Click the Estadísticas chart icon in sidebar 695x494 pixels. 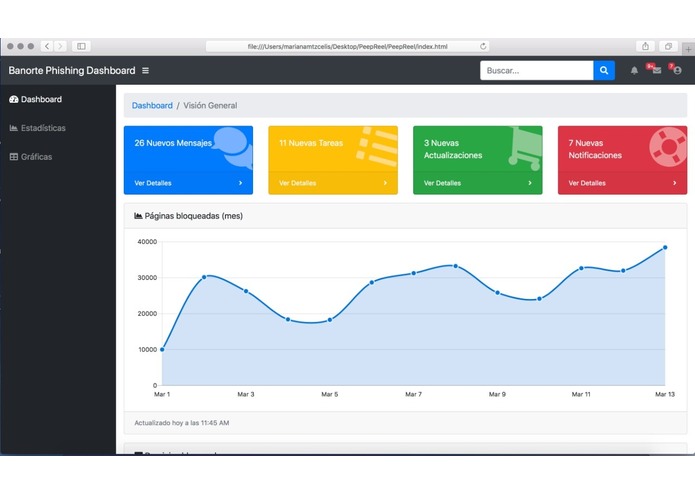tap(14, 128)
